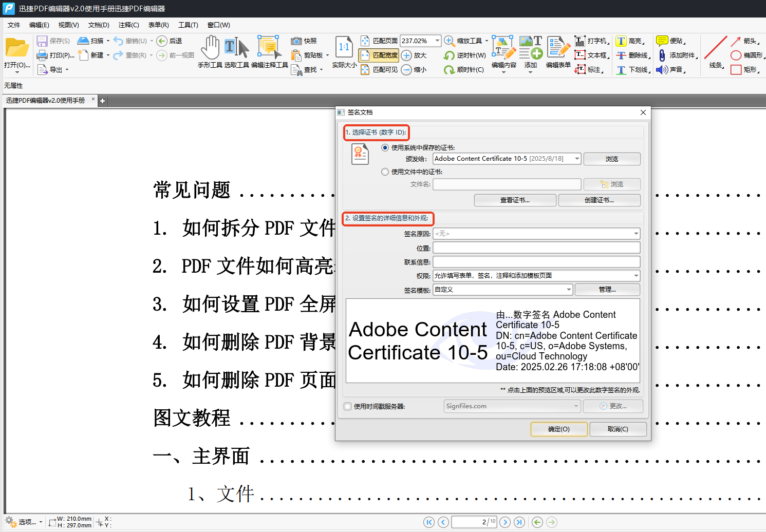Click into the Contact Info input field
The width and height of the screenshot is (766, 532).
click(536, 262)
